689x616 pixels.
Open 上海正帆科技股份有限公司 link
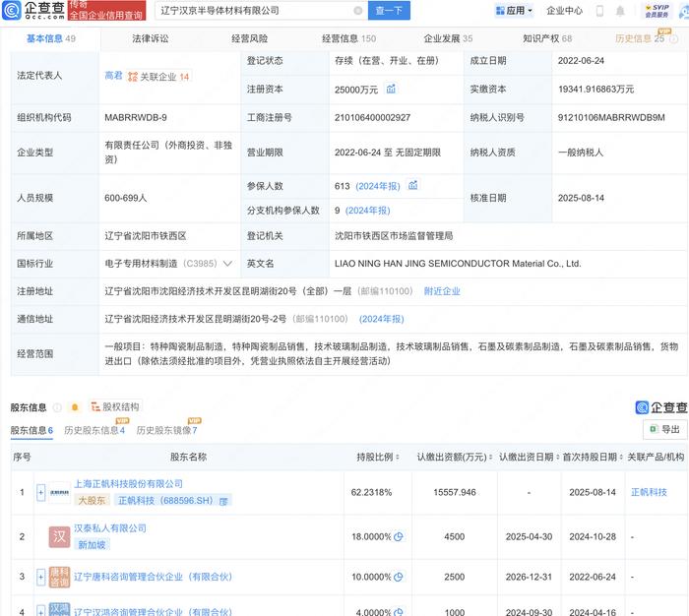[x=128, y=484]
